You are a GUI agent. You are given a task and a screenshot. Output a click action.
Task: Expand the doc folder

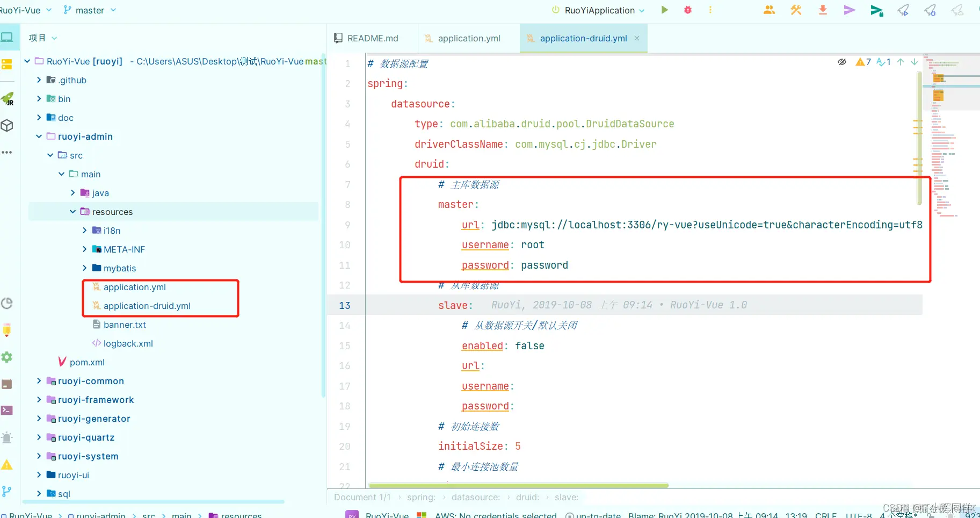39,118
